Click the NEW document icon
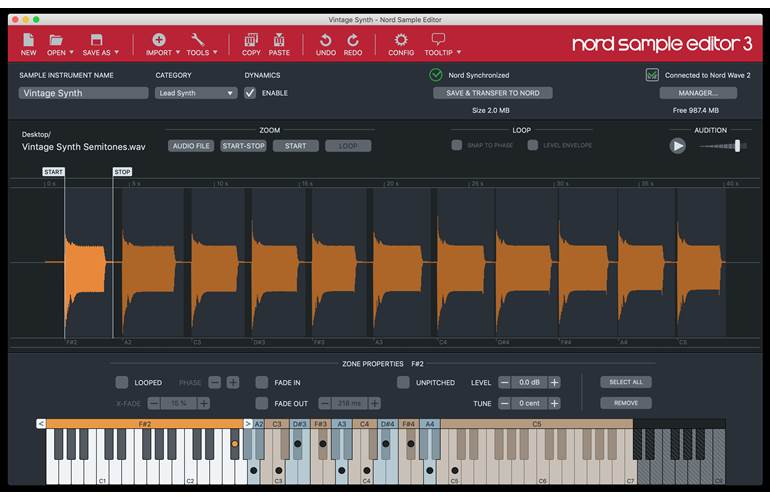This screenshot has height=500, width=770. coord(28,40)
